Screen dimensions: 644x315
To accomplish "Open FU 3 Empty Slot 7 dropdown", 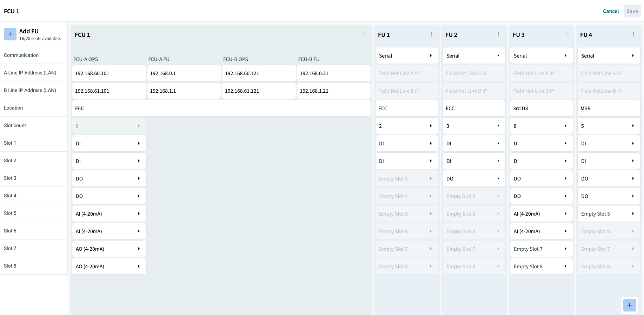I will tap(541, 249).
